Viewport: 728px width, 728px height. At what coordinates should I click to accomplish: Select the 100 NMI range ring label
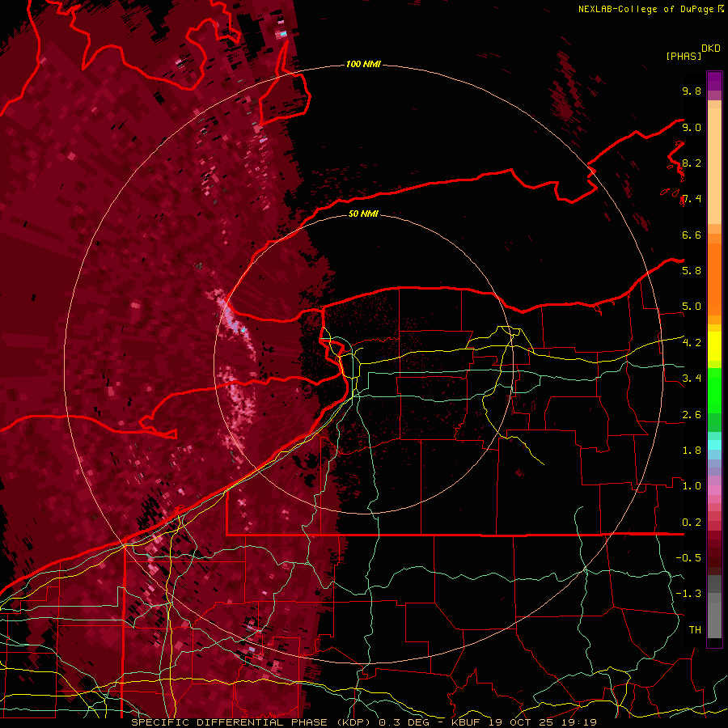[x=363, y=64]
